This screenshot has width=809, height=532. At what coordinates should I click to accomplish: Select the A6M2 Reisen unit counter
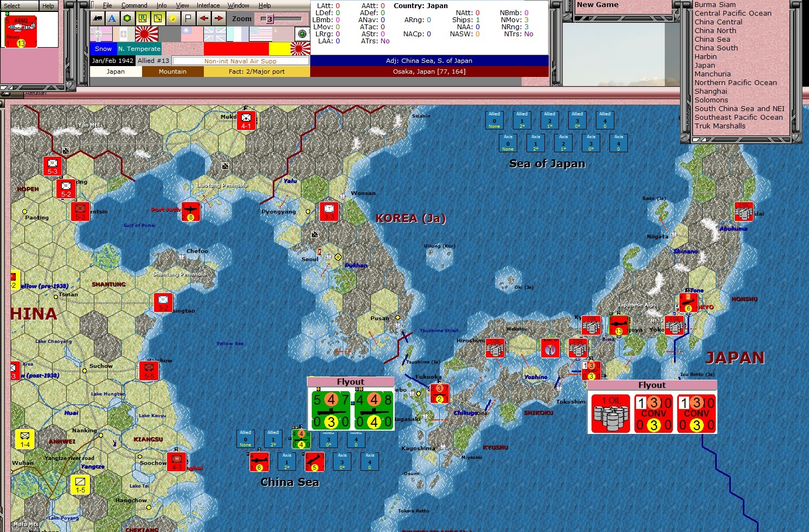(x=21, y=31)
